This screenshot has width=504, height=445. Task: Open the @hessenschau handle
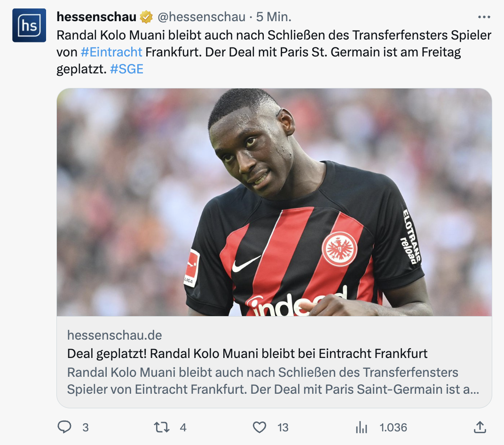click(202, 17)
